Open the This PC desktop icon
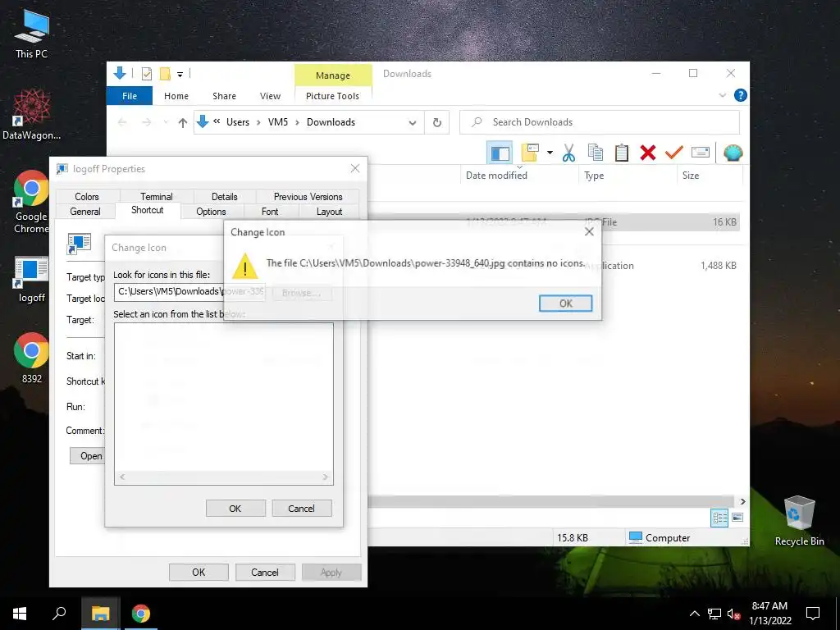 point(32,34)
